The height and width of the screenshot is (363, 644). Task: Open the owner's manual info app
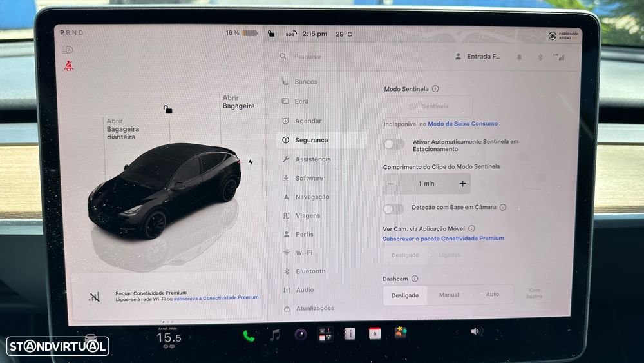click(350, 334)
